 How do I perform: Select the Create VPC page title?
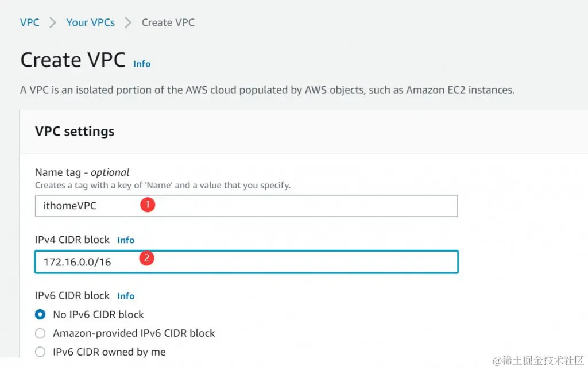point(72,59)
